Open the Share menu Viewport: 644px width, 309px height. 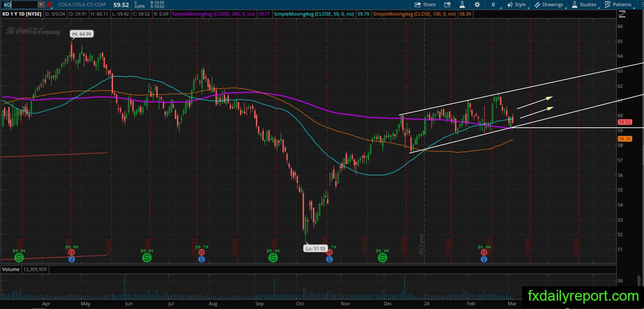point(425,4)
